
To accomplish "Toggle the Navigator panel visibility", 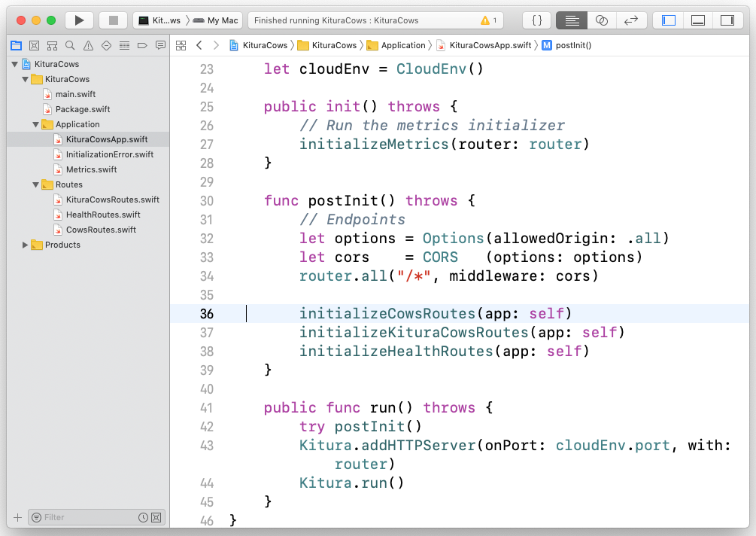I will [x=668, y=20].
